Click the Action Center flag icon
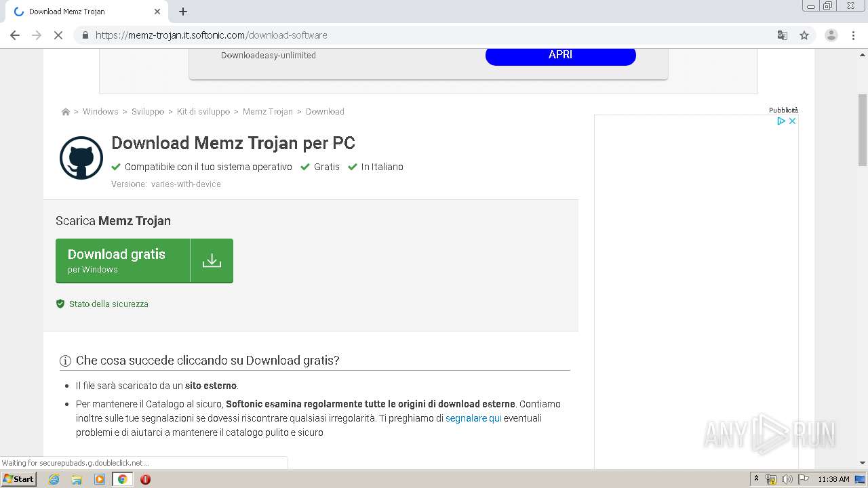This screenshot has width=868, height=488. [804, 479]
